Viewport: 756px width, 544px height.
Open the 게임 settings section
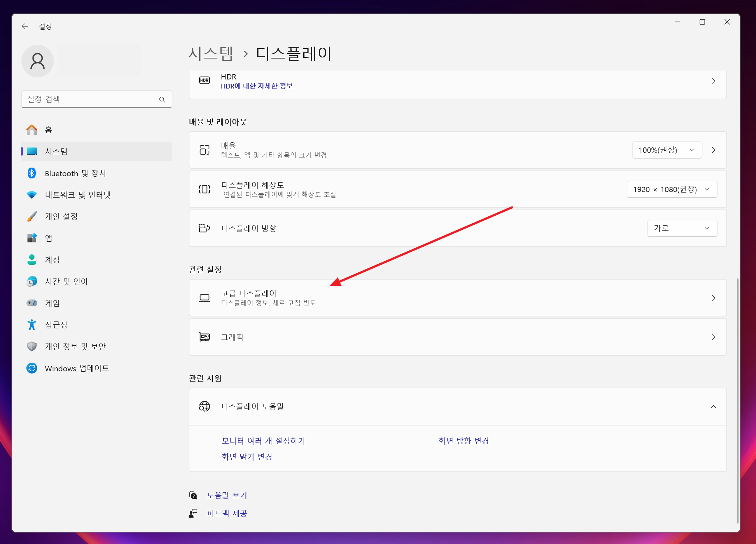[52, 303]
